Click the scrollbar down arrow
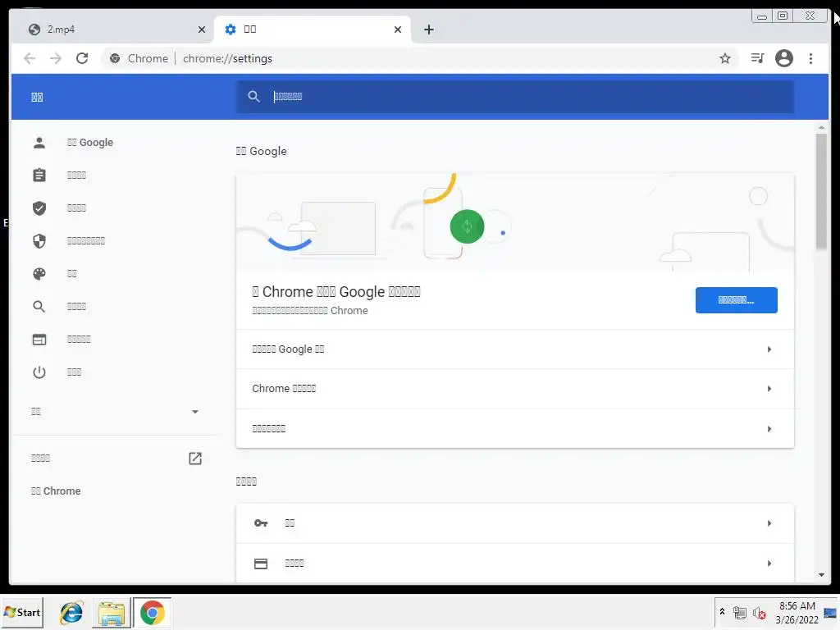Image resolution: width=840 pixels, height=630 pixels. pos(821,575)
